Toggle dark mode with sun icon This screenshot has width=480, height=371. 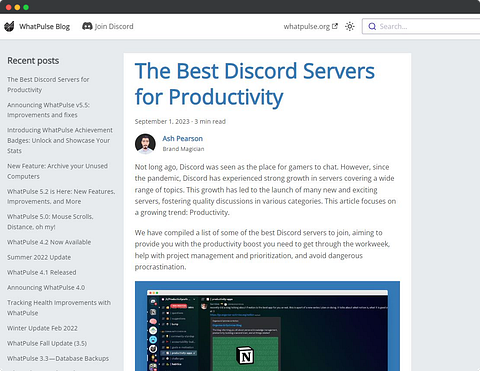(350, 26)
